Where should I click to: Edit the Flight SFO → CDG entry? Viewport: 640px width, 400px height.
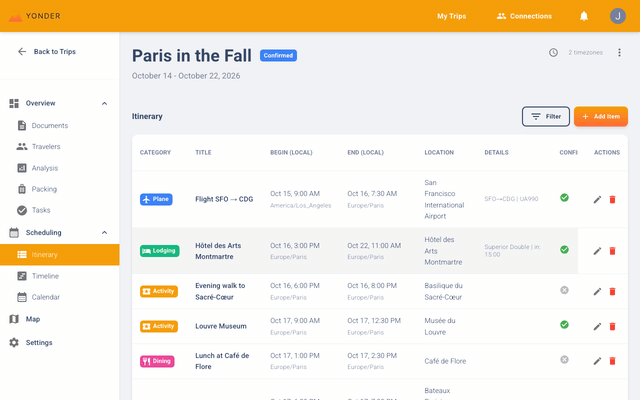(x=597, y=199)
